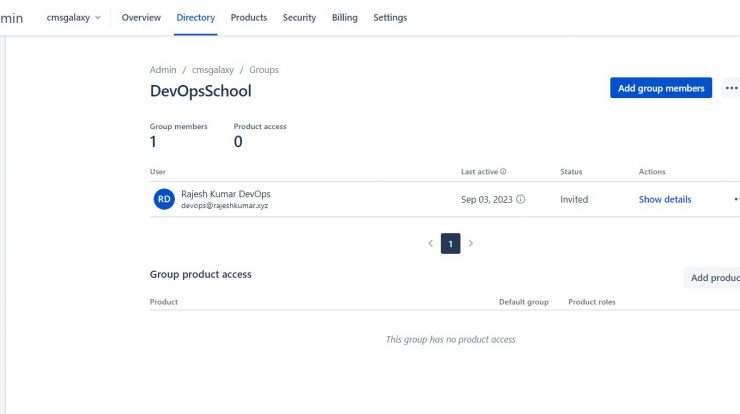The height and width of the screenshot is (414, 740).
Task: Open the group more-options ellipsis menu
Action: 731,88
